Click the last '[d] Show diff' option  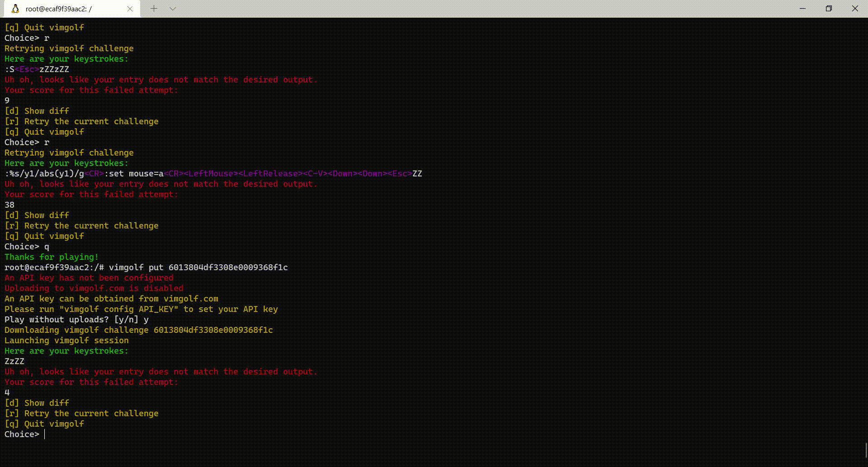(x=37, y=403)
